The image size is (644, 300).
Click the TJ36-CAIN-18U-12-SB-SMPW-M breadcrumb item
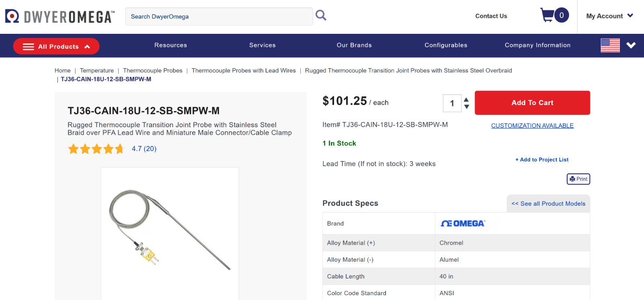(106, 79)
